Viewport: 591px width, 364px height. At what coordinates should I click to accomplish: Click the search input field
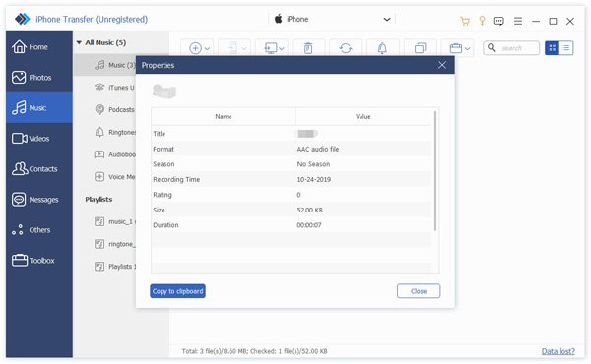click(511, 48)
